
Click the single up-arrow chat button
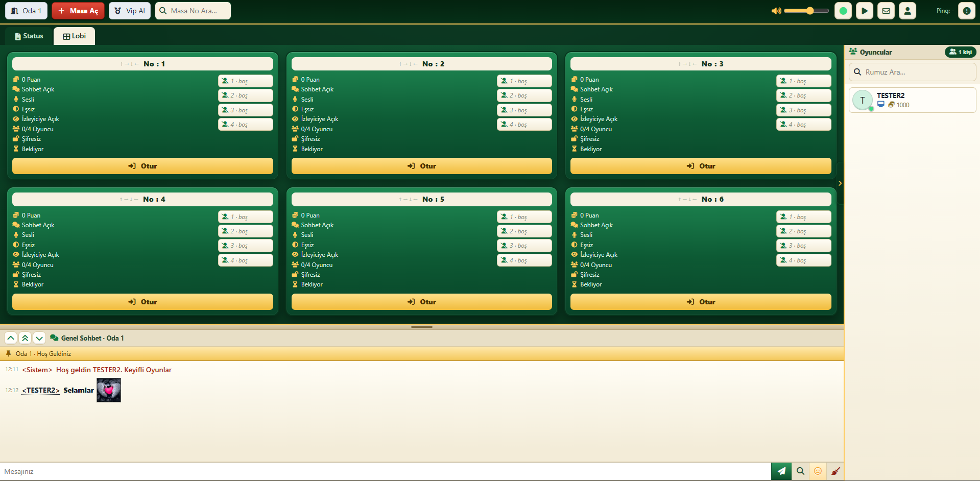coord(11,338)
